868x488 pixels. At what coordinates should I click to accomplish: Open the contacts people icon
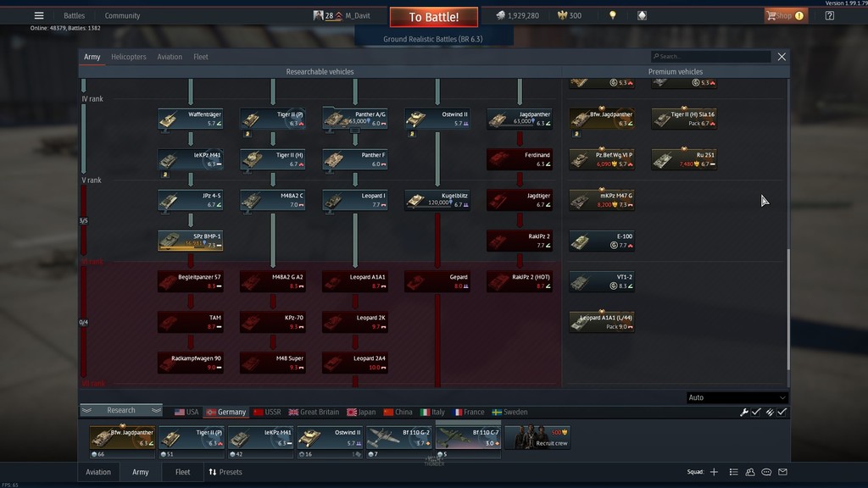750,472
